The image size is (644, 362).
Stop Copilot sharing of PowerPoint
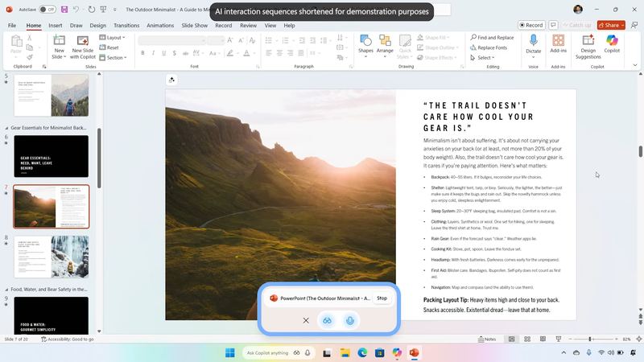click(x=382, y=298)
